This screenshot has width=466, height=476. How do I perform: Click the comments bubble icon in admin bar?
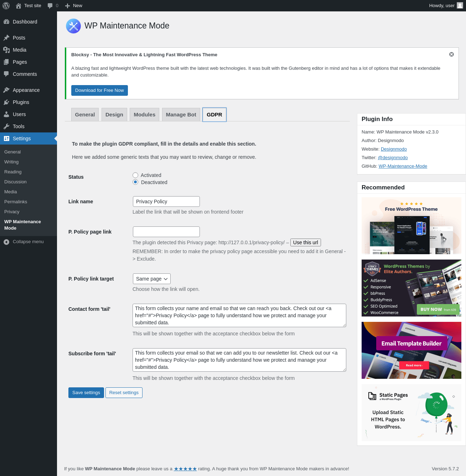(x=50, y=6)
